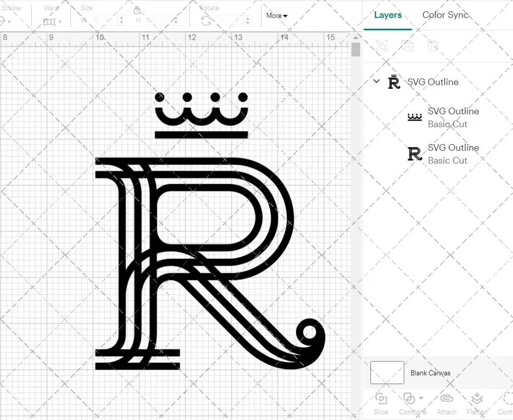This screenshot has width=513, height=420.
Task: Click the Blank Canvas color swatch
Action: pyautogui.click(x=386, y=373)
